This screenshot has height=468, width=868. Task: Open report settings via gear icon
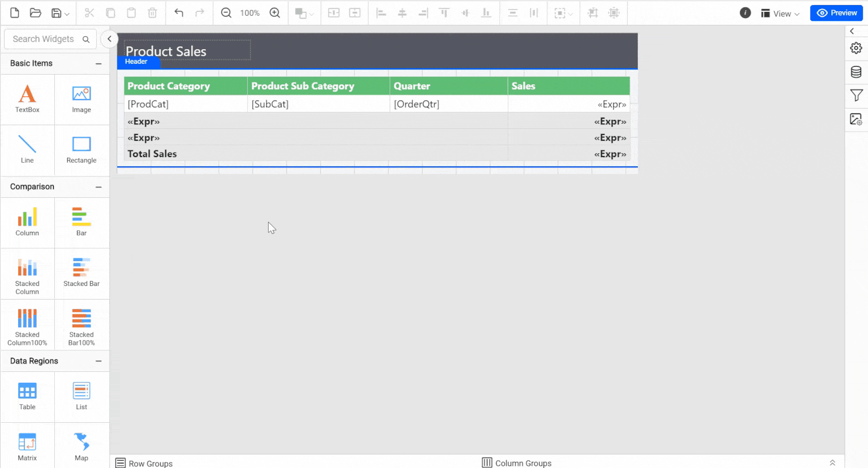click(856, 48)
